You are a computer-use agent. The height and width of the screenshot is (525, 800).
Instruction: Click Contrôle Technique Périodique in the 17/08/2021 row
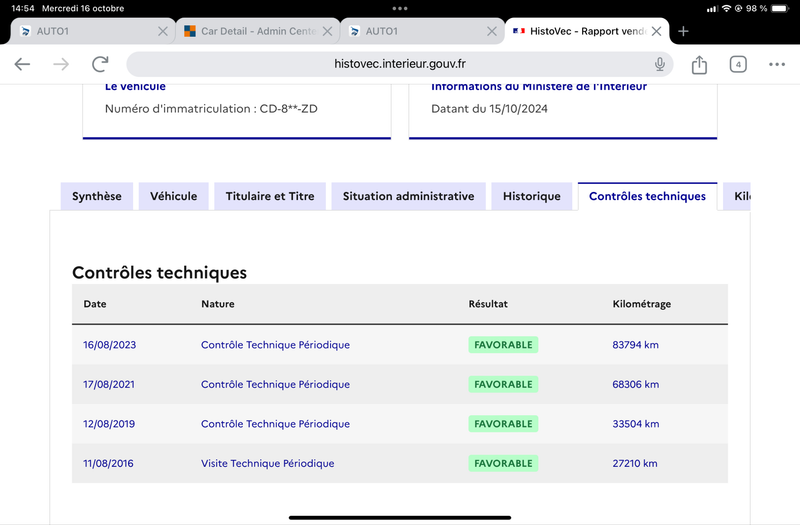pyautogui.click(x=276, y=384)
